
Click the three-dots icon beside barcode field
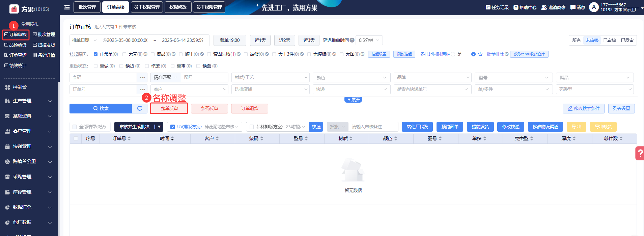coord(142,78)
